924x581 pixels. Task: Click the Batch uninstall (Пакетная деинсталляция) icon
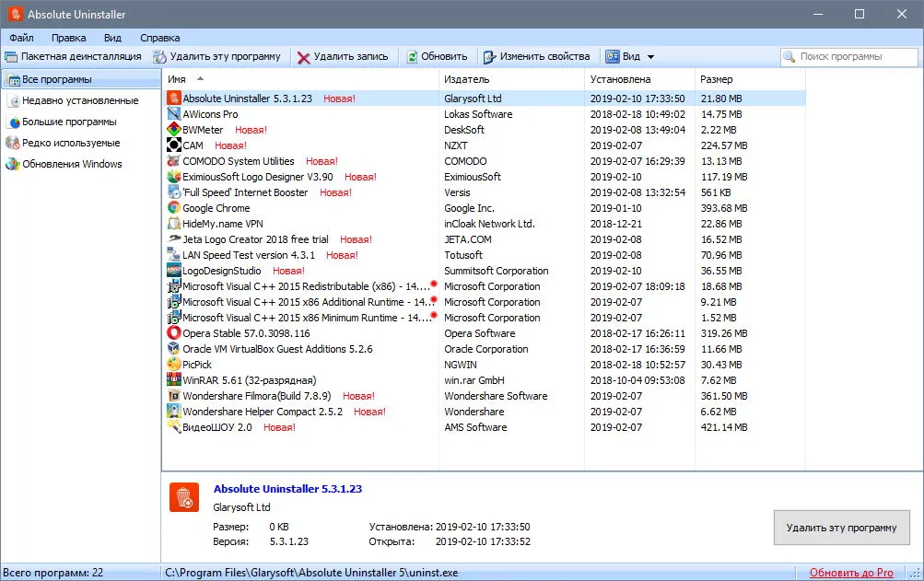click(11, 56)
